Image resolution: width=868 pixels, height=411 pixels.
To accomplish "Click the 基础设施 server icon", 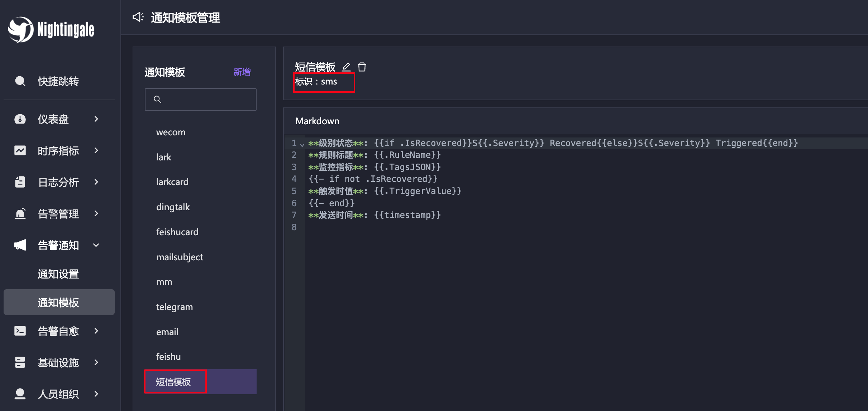I will pos(20,362).
